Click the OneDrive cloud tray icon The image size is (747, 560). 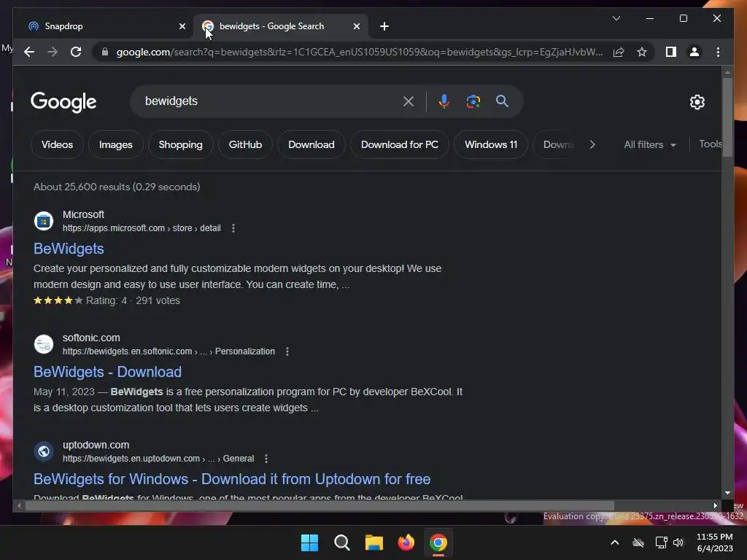638,542
